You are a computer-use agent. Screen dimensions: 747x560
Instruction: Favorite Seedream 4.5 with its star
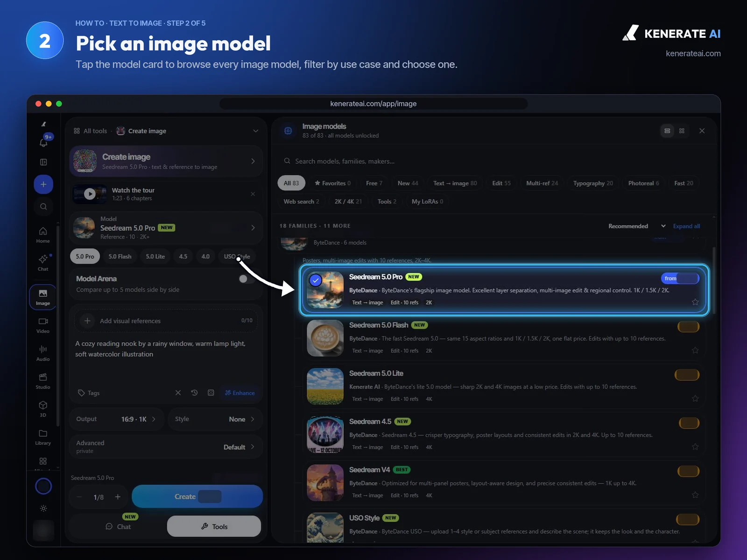[x=695, y=447]
